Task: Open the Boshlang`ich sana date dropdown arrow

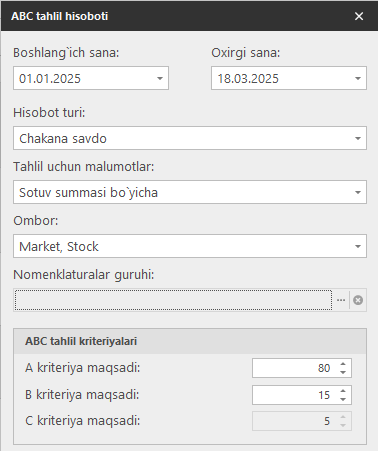Action: (160, 79)
